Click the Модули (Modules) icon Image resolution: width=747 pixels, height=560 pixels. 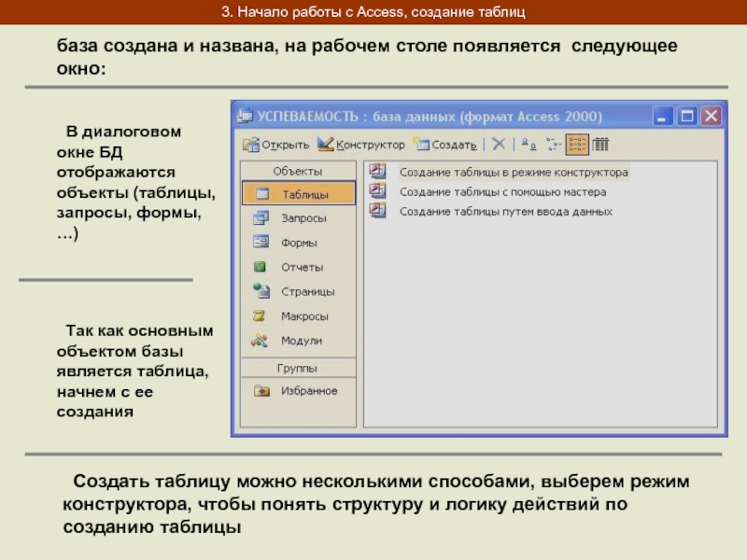pyautogui.click(x=261, y=341)
